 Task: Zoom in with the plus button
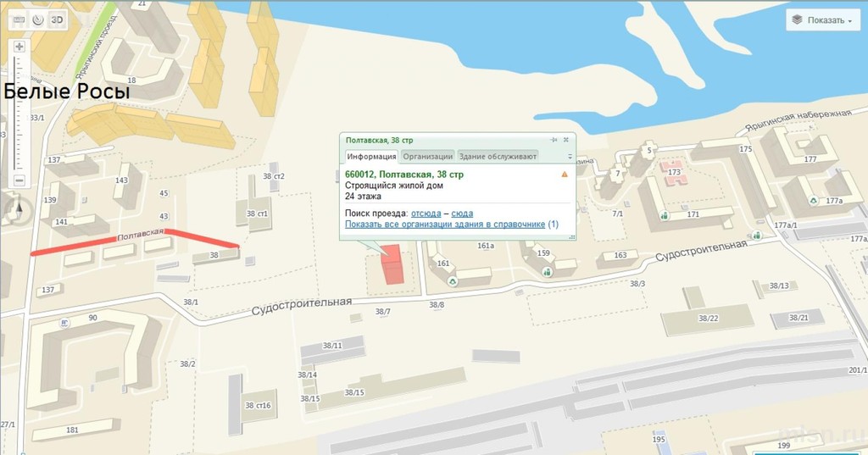click(19, 47)
